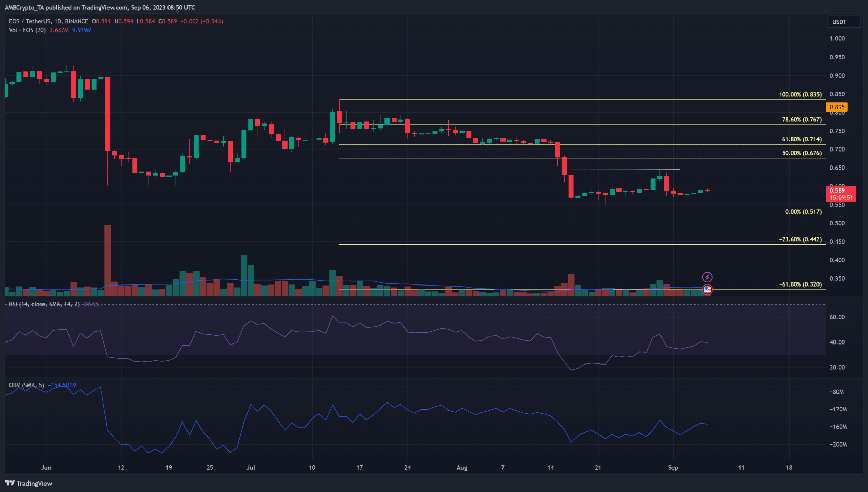868x492 pixels.
Task: Click the -23.60% (0.442) Fibonacci label
Action: pos(800,240)
